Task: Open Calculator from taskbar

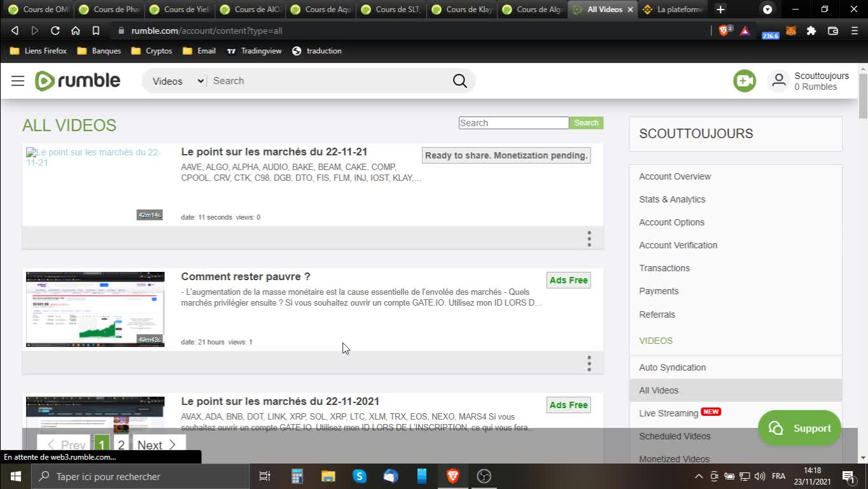Action: (297, 476)
